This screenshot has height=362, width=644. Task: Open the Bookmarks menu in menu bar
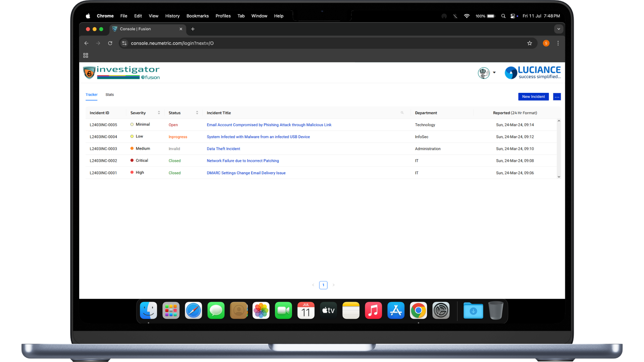click(x=197, y=16)
